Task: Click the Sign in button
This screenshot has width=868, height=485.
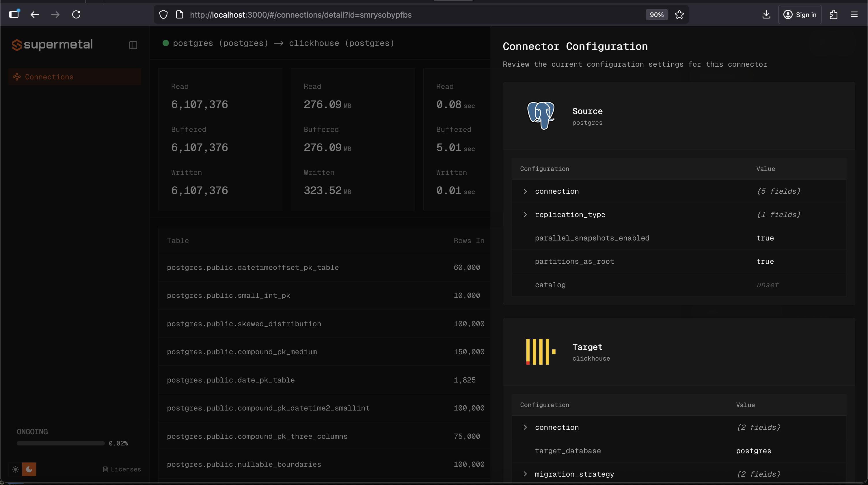Action: pyautogui.click(x=800, y=14)
